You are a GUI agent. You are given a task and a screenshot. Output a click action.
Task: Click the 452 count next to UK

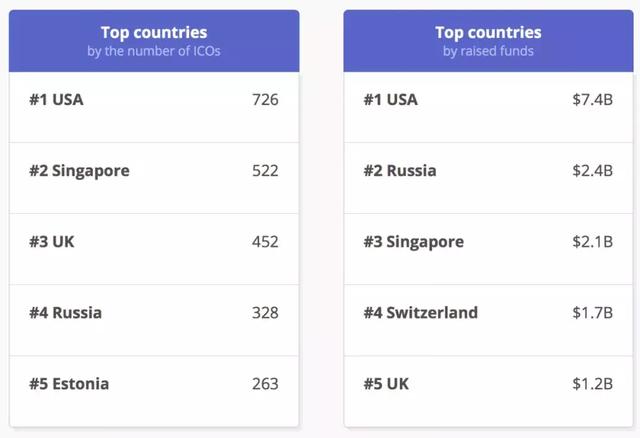[265, 242]
